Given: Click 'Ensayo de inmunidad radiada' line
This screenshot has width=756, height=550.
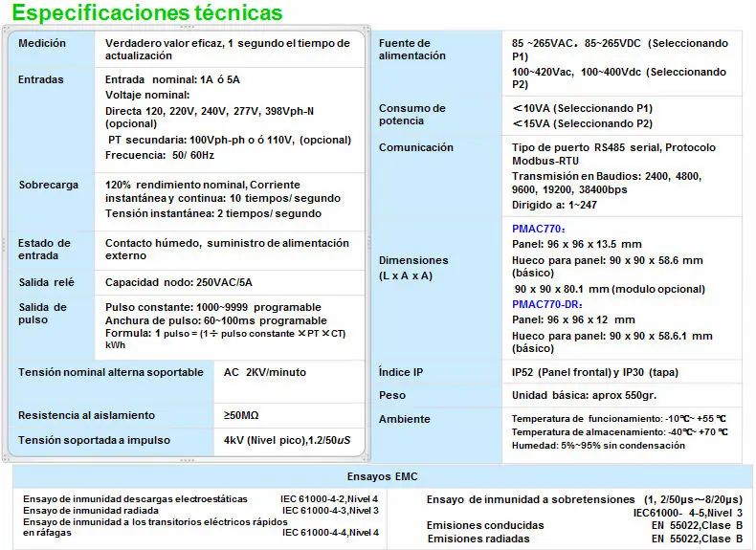Looking at the screenshot, I should (91, 511).
